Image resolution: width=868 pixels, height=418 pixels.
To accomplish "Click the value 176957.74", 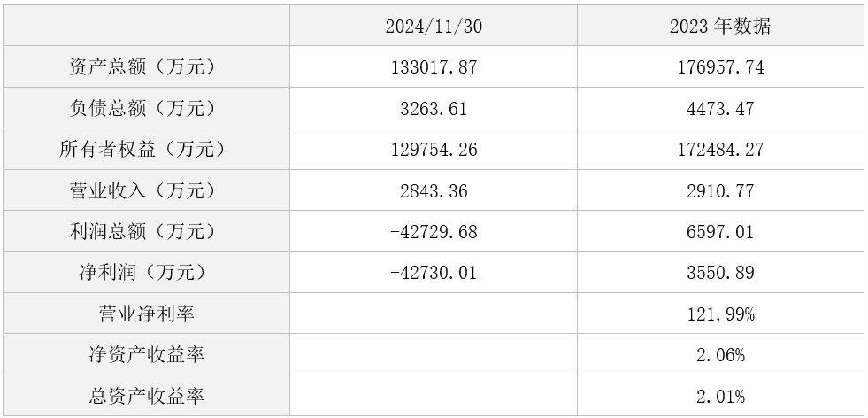I will tap(719, 67).
